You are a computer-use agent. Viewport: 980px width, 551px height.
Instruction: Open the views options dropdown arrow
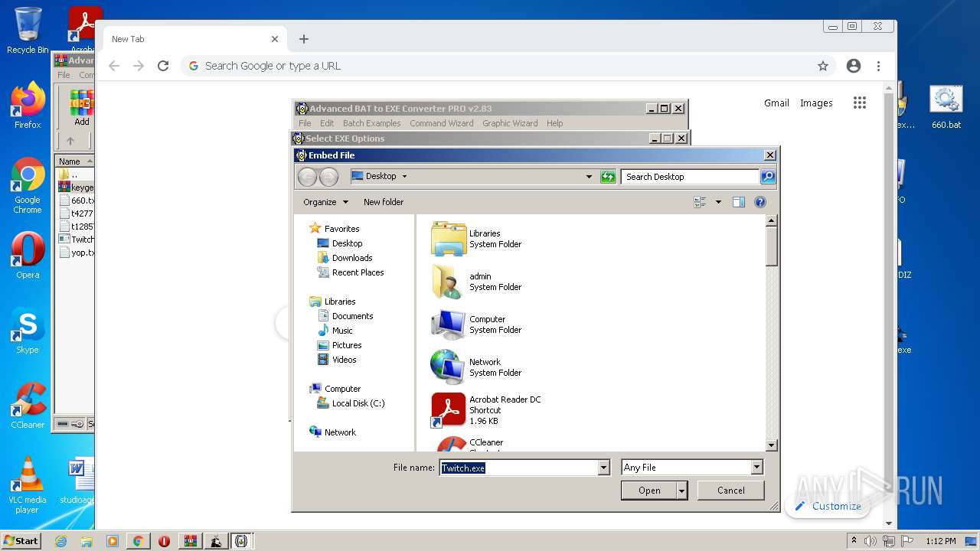718,202
